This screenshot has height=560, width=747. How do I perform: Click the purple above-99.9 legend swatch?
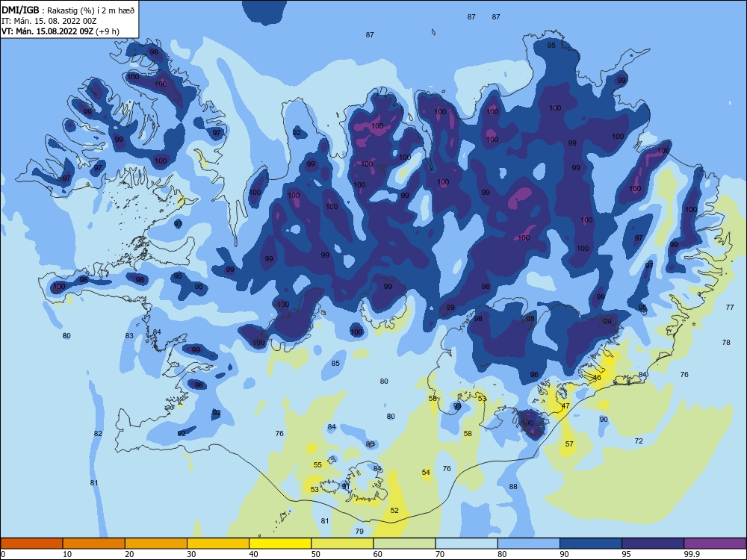[x=715, y=544]
